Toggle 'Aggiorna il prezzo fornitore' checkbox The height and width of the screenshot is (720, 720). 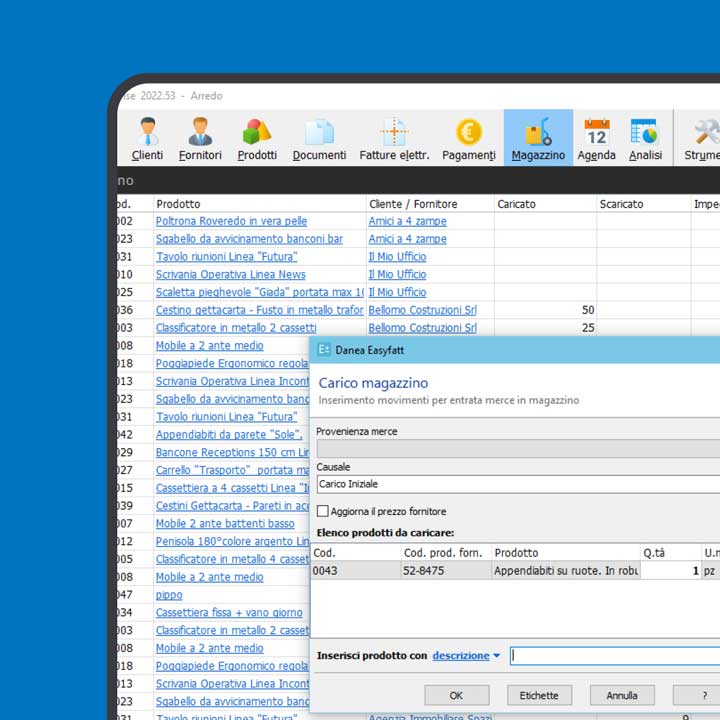tap(323, 511)
